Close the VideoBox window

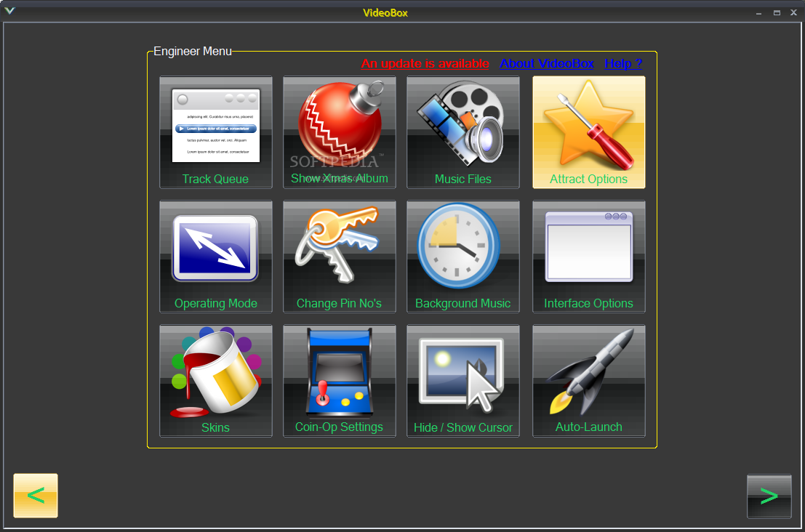[793, 13]
